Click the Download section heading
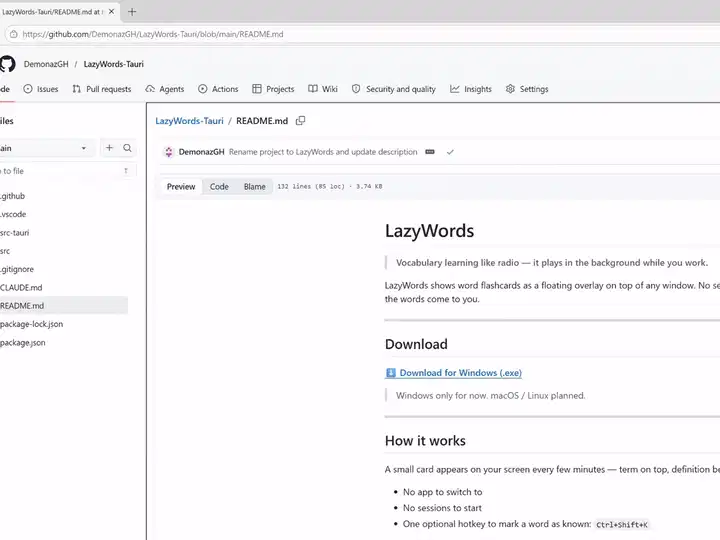Screen dimensions: 720x540 pyautogui.click(x=416, y=344)
